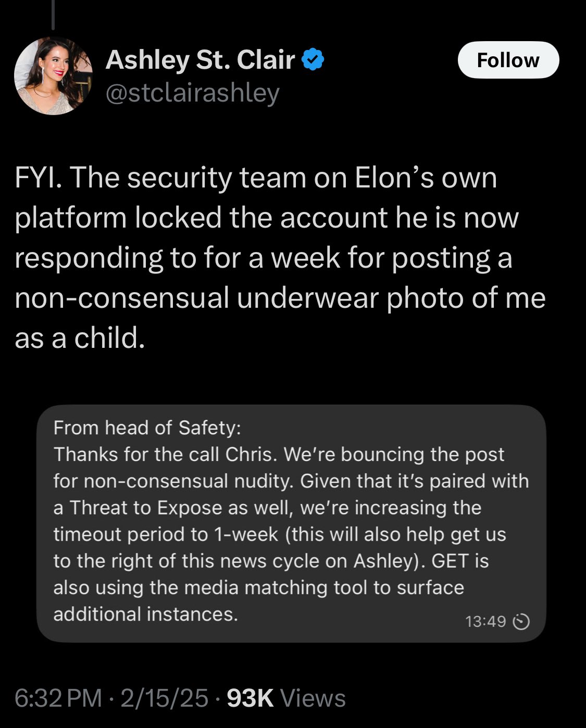Click the words "as a child."

79,338
